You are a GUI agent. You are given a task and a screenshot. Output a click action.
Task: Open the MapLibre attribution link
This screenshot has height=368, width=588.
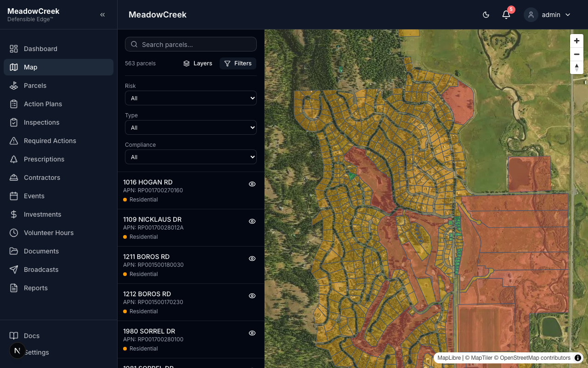449,358
